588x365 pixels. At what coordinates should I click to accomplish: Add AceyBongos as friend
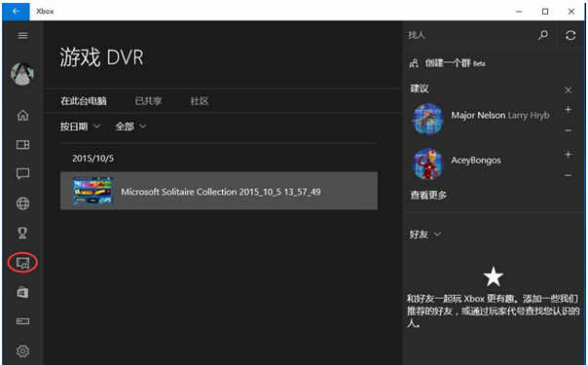(569, 155)
